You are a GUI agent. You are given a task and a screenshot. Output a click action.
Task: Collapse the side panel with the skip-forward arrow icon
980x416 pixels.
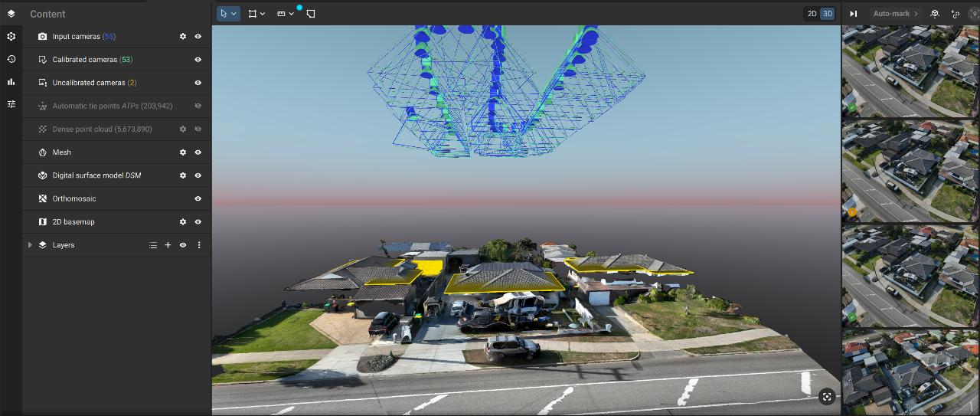click(x=853, y=14)
